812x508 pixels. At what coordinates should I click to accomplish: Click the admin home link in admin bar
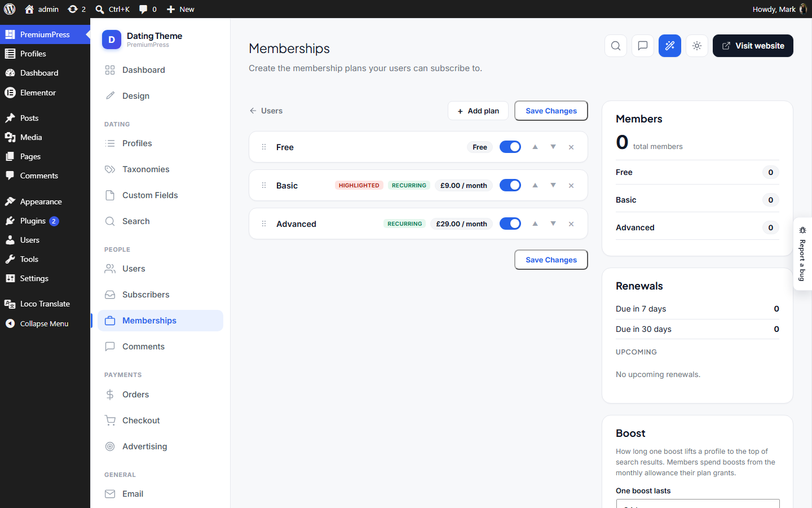[x=42, y=9]
